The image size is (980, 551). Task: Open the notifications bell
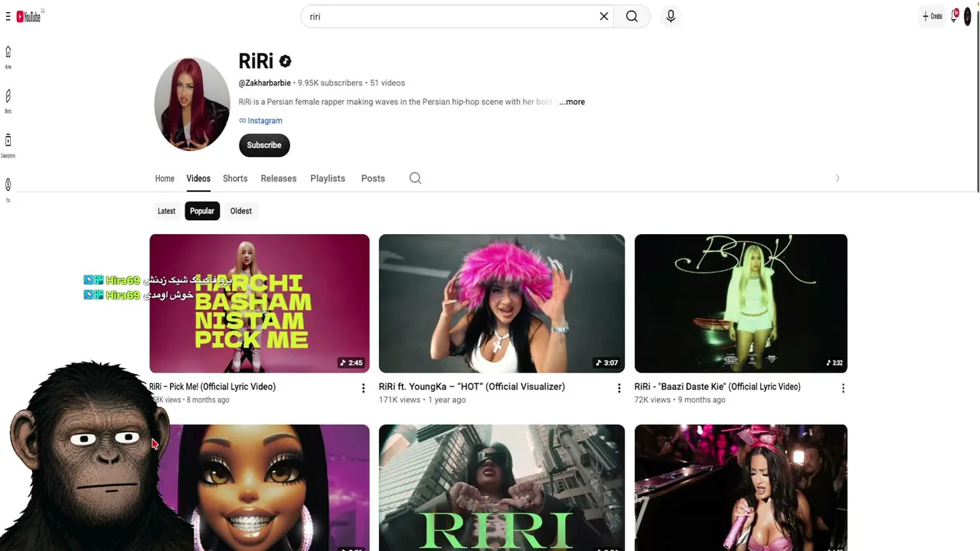955,16
